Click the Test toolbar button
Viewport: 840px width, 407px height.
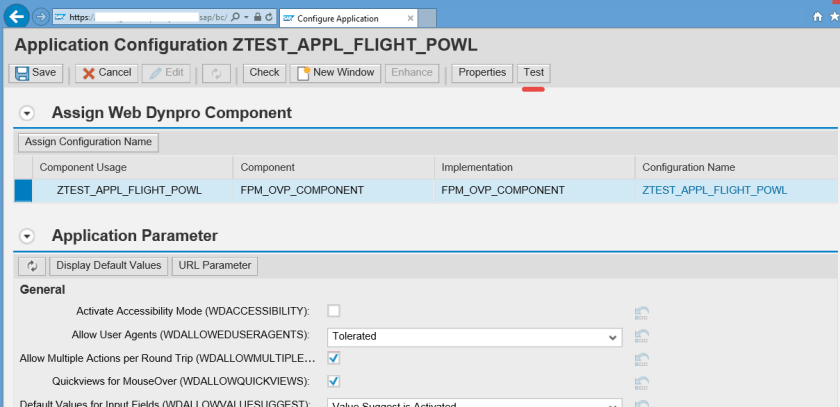pyautogui.click(x=534, y=73)
